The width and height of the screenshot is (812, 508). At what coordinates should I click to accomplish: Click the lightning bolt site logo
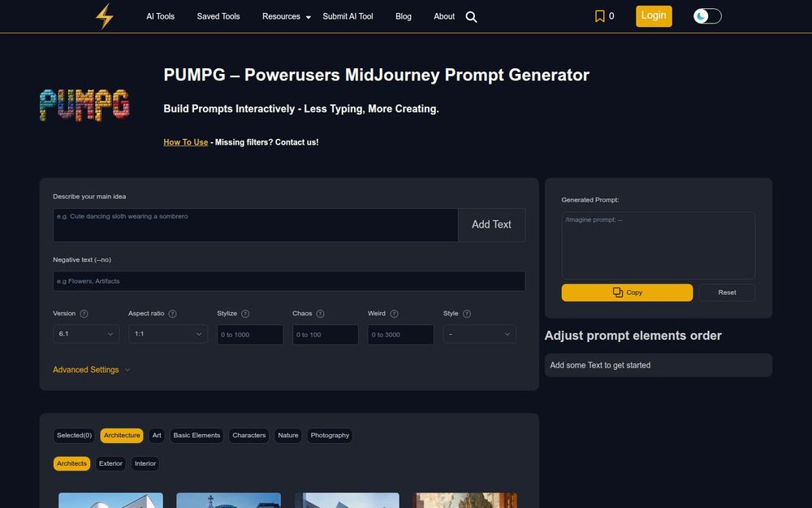pos(105,16)
